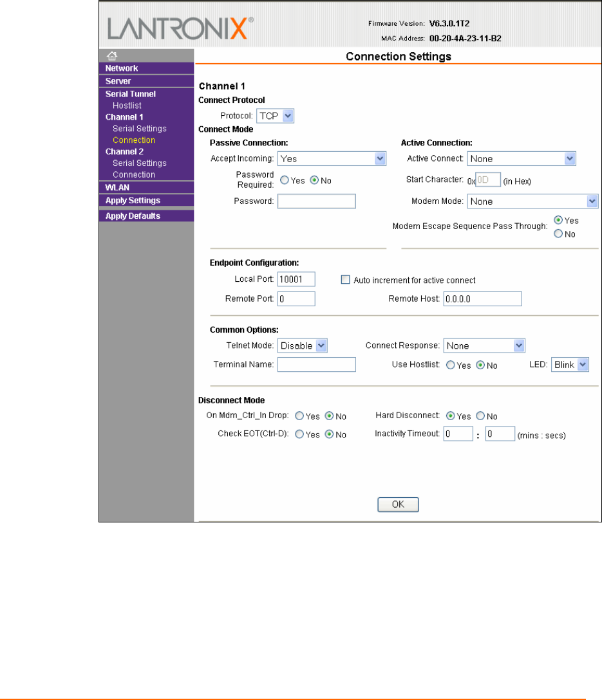
Task: Set Hard Disconnect to No
Action: pos(480,416)
